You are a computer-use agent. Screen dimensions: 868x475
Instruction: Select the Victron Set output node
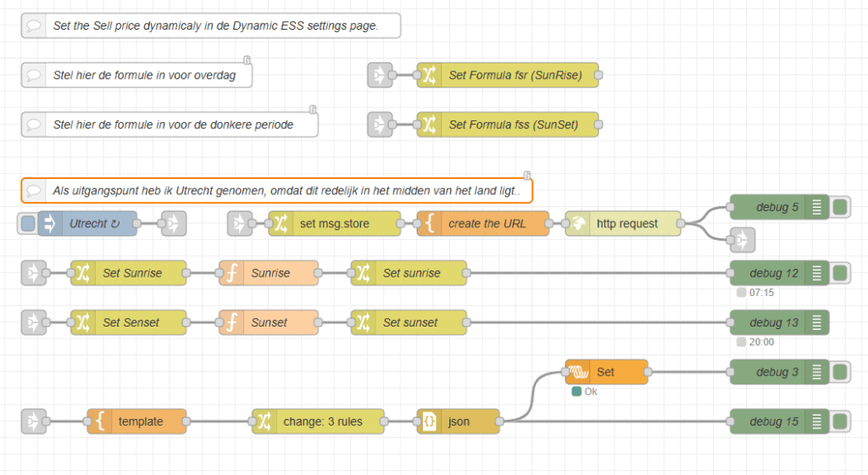pyautogui.click(x=606, y=372)
